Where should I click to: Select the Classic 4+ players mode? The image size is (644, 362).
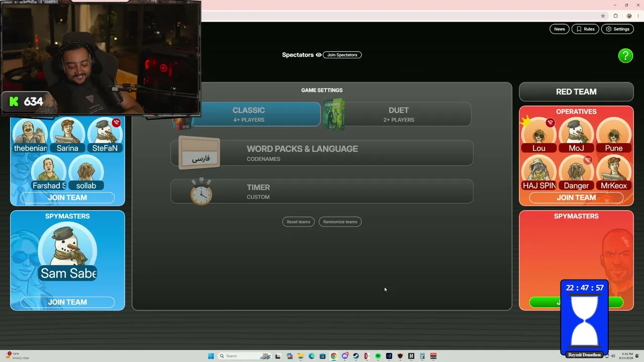coord(249,114)
